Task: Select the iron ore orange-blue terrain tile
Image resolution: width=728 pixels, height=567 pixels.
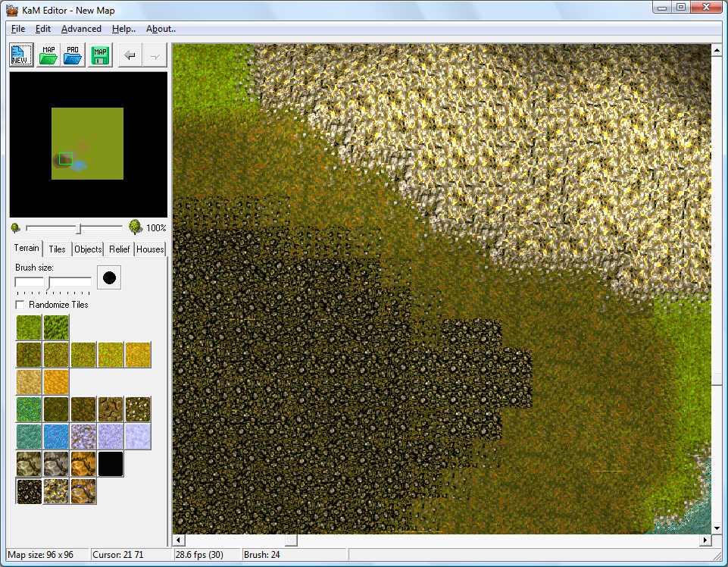Action: (x=83, y=492)
